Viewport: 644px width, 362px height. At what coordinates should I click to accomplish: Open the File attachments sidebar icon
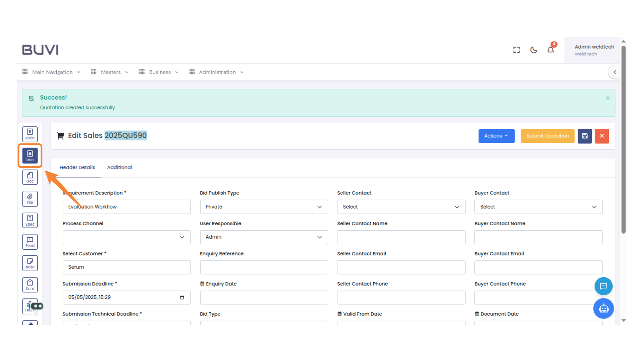[30, 199]
